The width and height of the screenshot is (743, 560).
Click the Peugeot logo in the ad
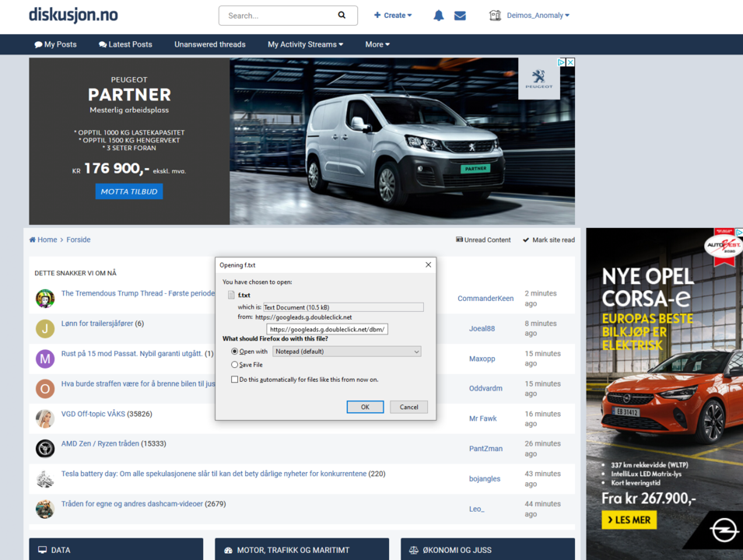(538, 79)
